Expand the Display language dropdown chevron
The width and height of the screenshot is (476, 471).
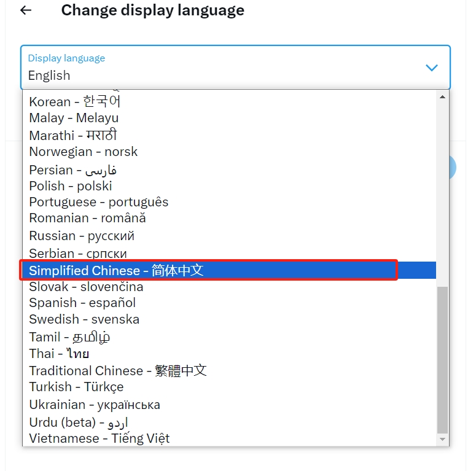[432, 68]
